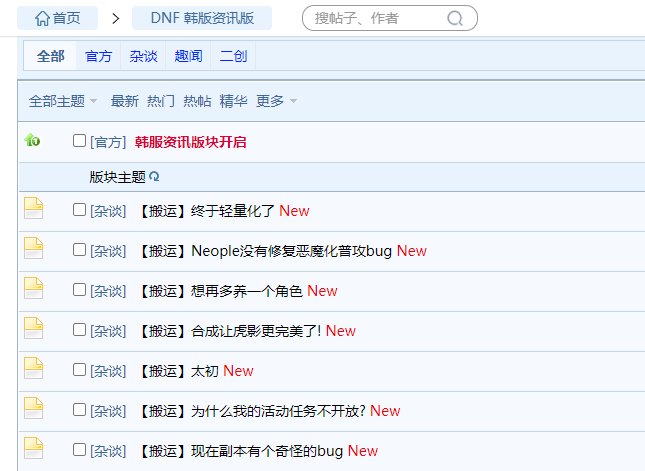This screenshot has height=471, width=645.
Task: Check the box for 太初 thread
Action: click(x=79, y=369)
